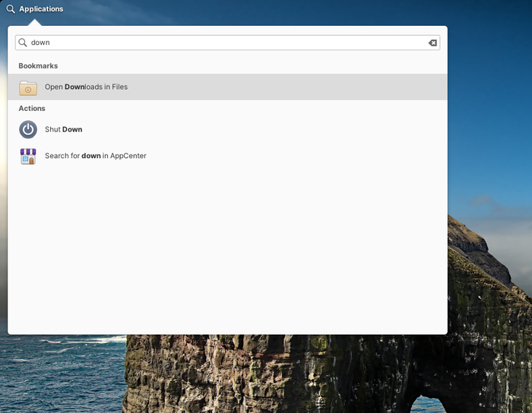Screen dimensions: 532x413
Task: Click the top panel Applications magnifier icon
Action: pyautogui.click(x=11, y=9)
